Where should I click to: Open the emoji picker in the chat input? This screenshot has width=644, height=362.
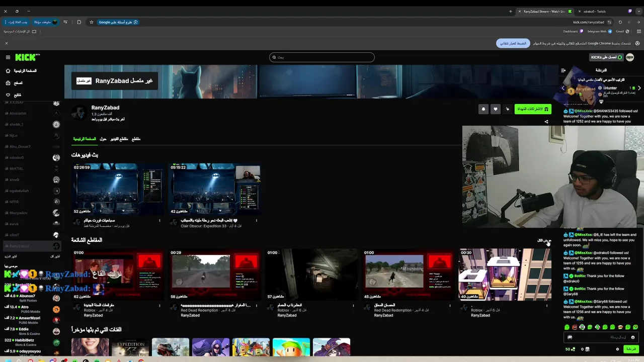tap(633, 337)
